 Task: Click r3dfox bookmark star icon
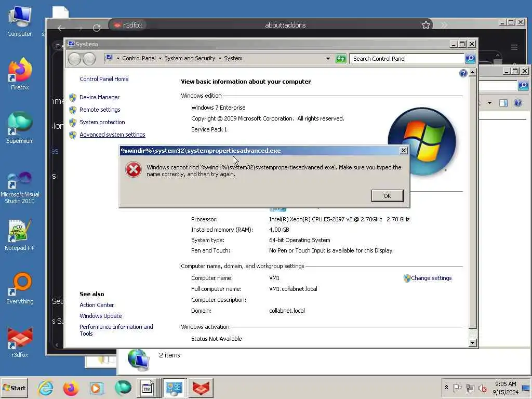[x=426, y=25]
